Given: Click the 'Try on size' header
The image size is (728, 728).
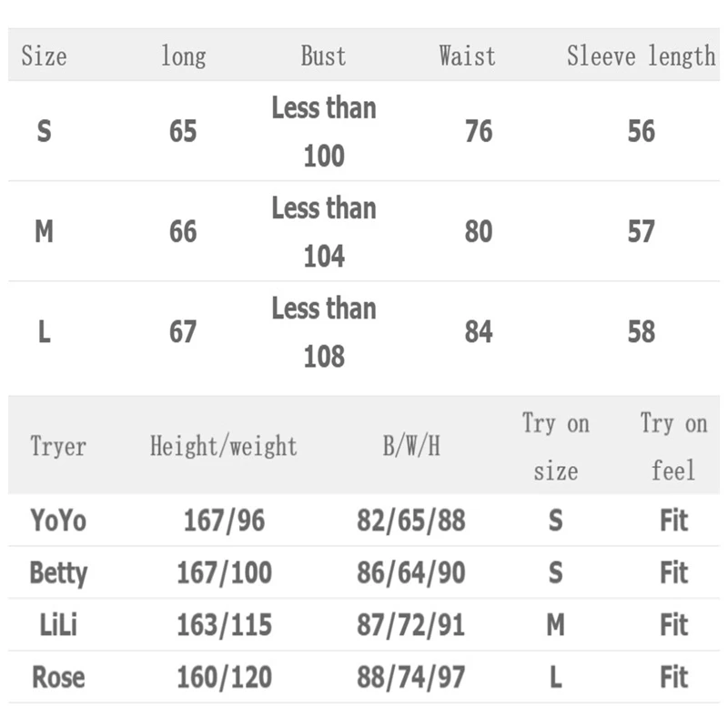Looking at the screenshot, I should click(x=555, y=447).
